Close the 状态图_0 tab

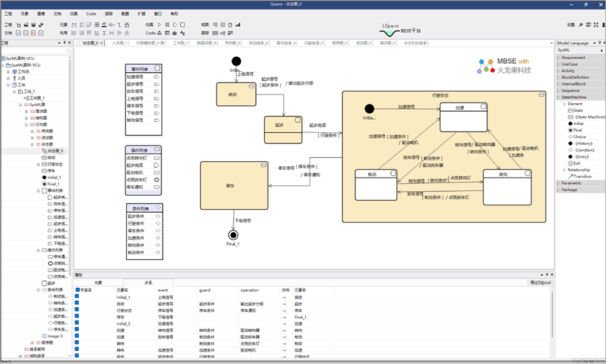pos(102,43)
